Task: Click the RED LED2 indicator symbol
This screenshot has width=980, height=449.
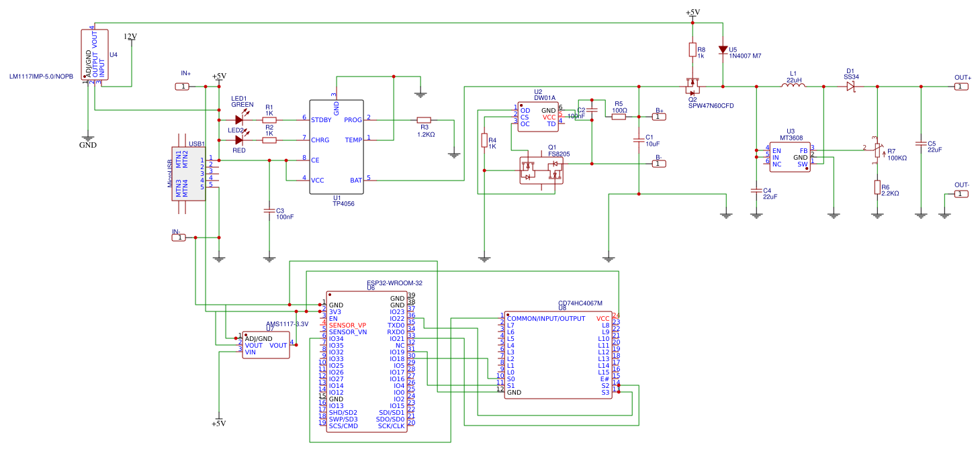Action: click(238, 141)
